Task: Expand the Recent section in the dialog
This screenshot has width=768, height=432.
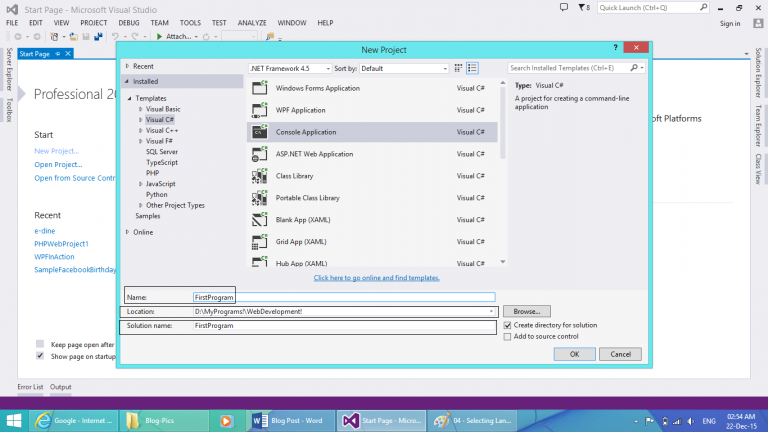Action: [x=127, y=66]
